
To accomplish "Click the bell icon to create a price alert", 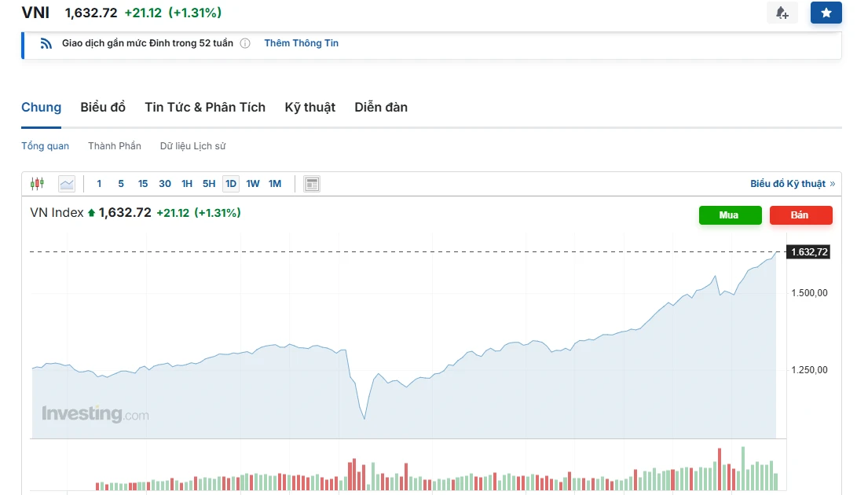I will coord(782,13).
